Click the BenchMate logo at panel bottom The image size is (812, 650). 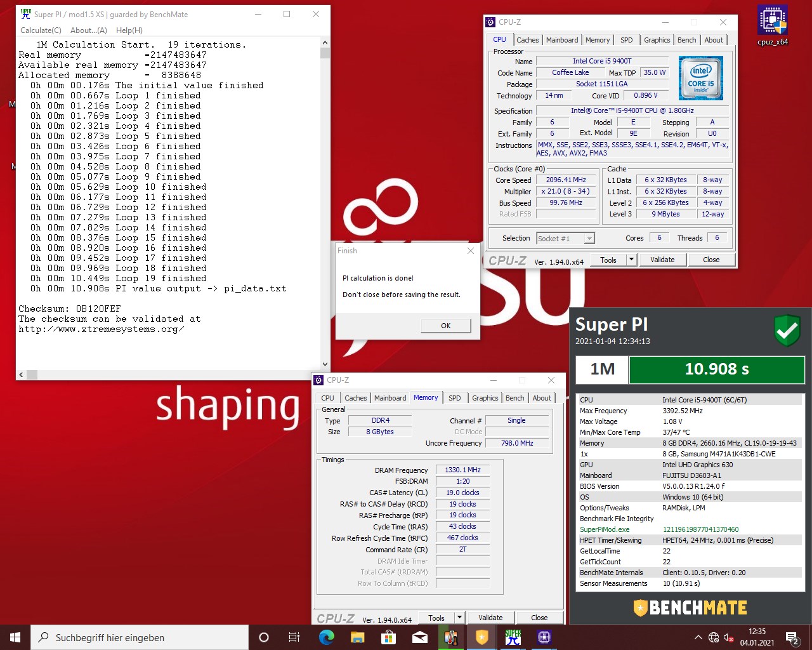(x=690, y=607)
